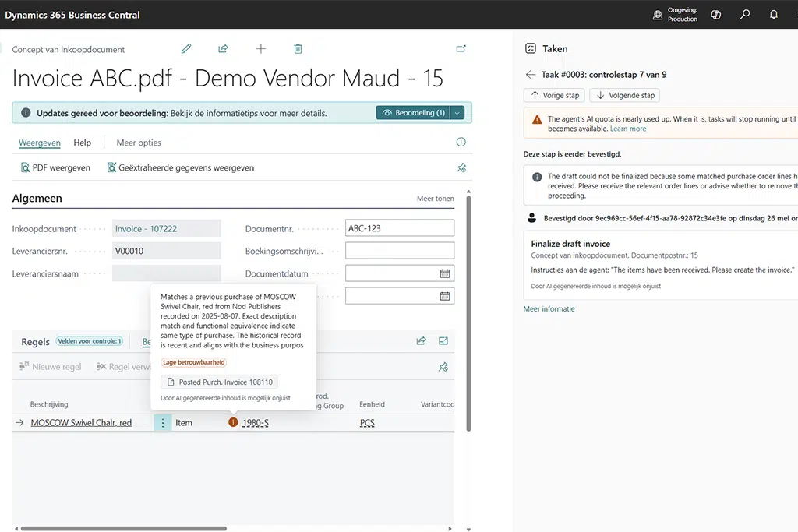Click Item type cell in row
Screen dimensions: 798x532
(184, 423)
